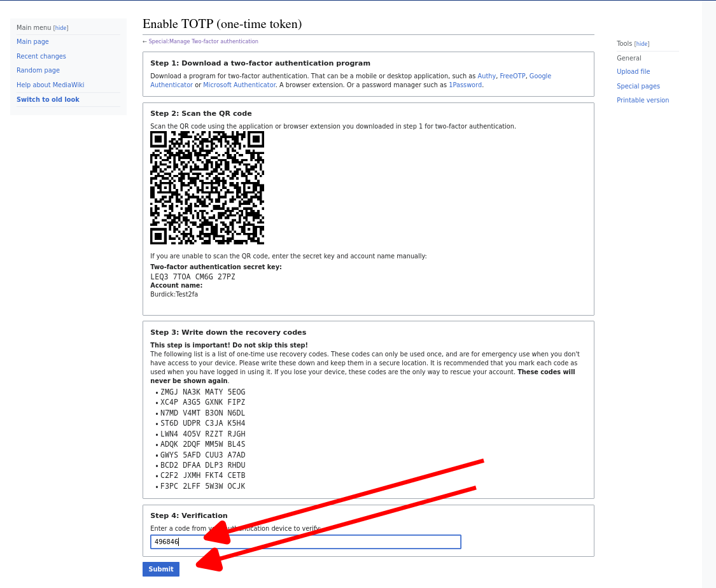Screen dimensions: 716x588
Task: Open Help about MediaWiki
Action: pyautogui.click(x=50, y=85)
